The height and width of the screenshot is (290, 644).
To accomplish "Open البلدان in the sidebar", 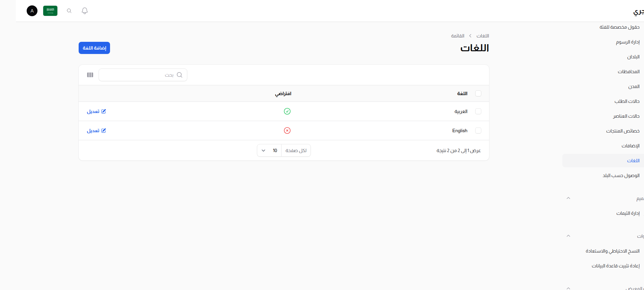I will point(633,57).
